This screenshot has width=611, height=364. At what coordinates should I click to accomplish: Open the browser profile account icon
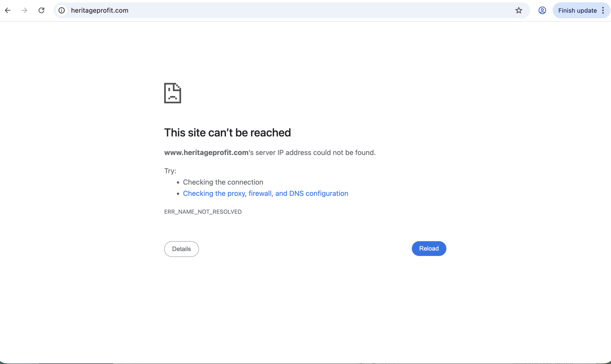[542, 10]
